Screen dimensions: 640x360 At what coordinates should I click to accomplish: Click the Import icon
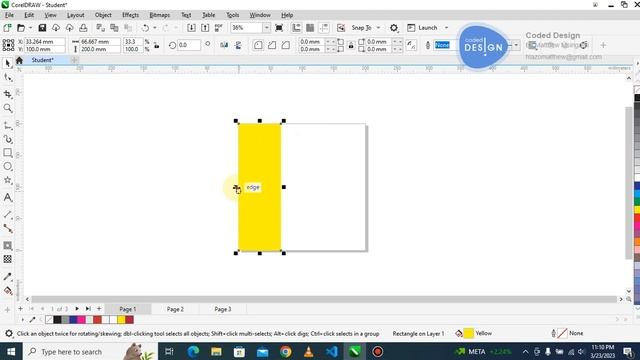(x=191, y=28)
